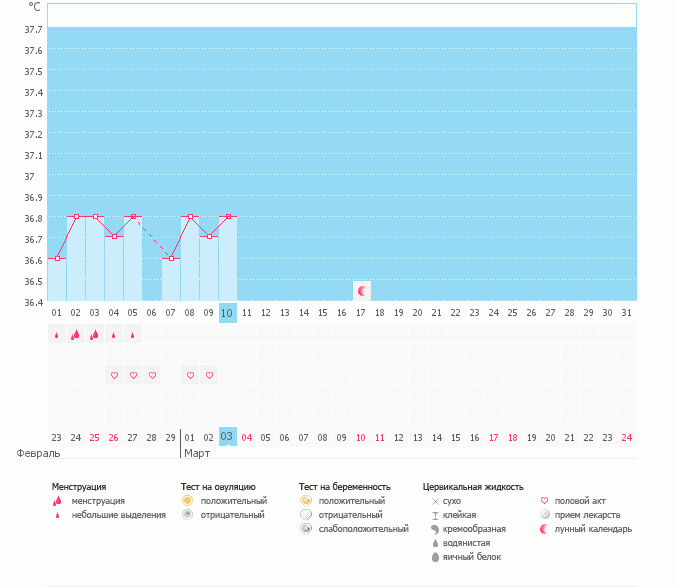Image resolution: width=675 pixels, height=587 pixels.
Task: Click the highlighted March 03 date cell
Action: [x=228, y=436]
